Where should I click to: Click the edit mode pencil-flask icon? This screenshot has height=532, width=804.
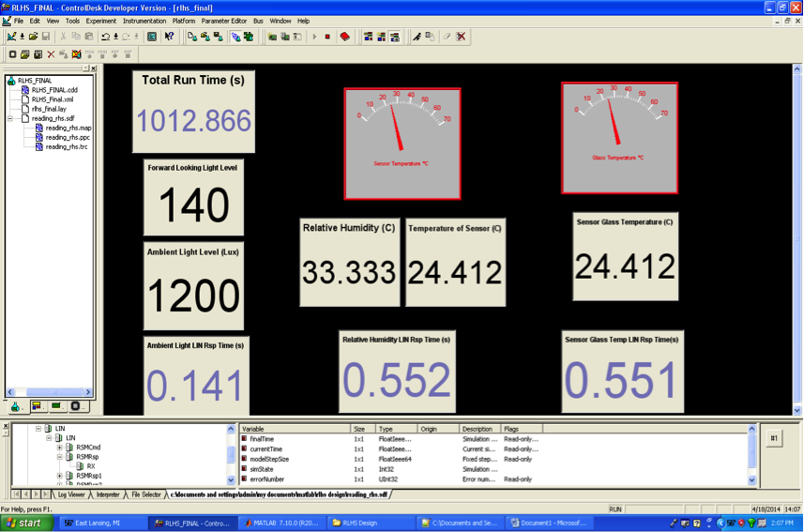[x=235, y=37]
